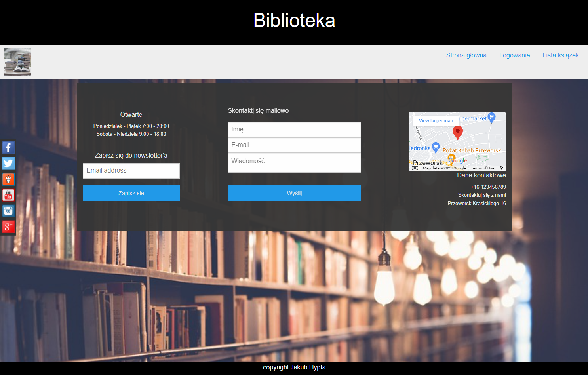Open the Strona główna menu item
588x375 pixels.
466,55
